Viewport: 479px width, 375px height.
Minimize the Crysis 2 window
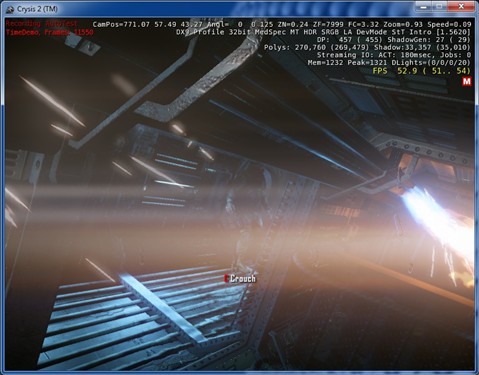pos(424,6)
